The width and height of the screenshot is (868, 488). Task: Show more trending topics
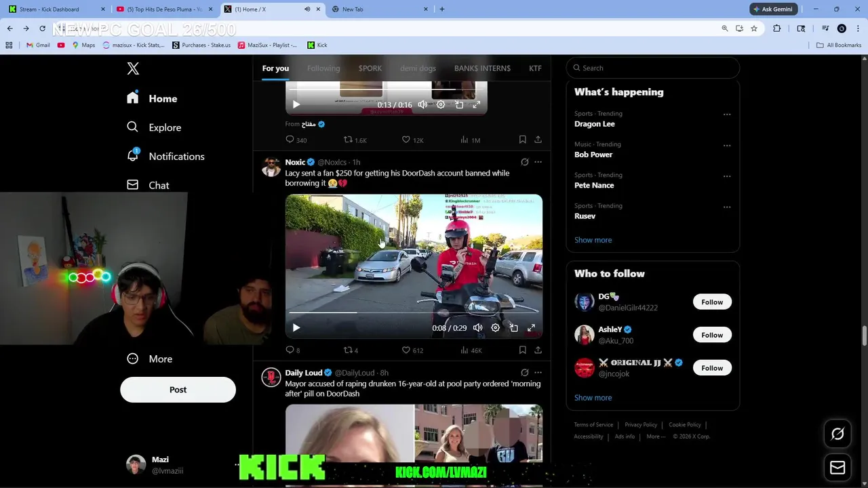click(593, 240)
